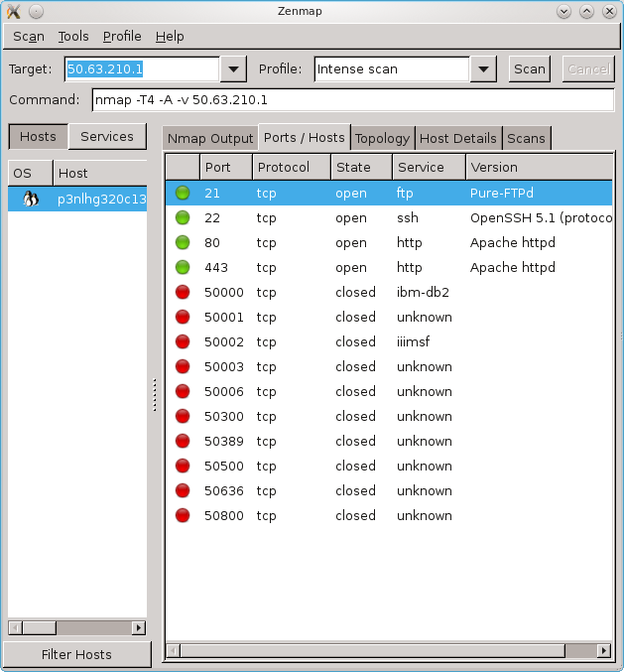Open the Profile dropdown arrow
Viewport: 624px width, 672px height.
(x=483, y=69)
